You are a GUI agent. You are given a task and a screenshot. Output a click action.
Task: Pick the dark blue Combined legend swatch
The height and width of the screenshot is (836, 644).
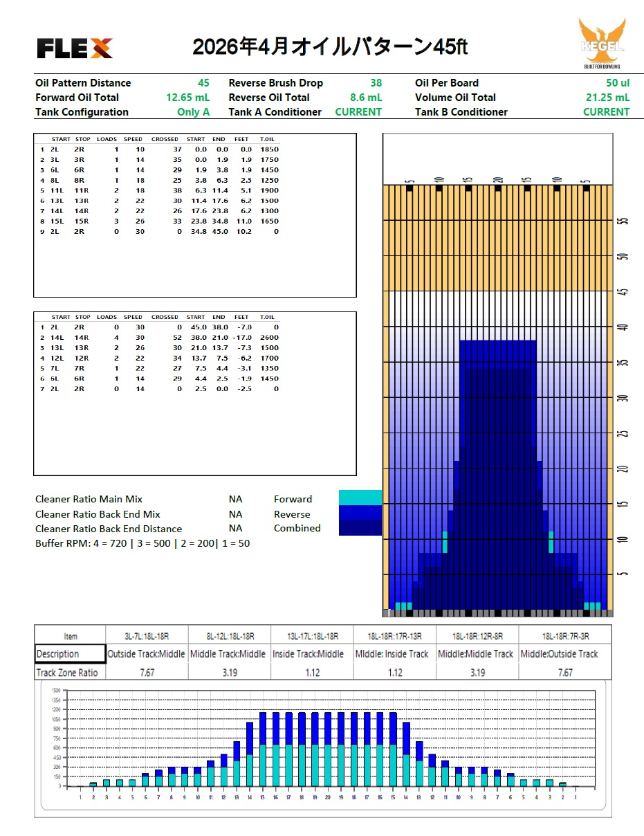(x=360, y=528)
